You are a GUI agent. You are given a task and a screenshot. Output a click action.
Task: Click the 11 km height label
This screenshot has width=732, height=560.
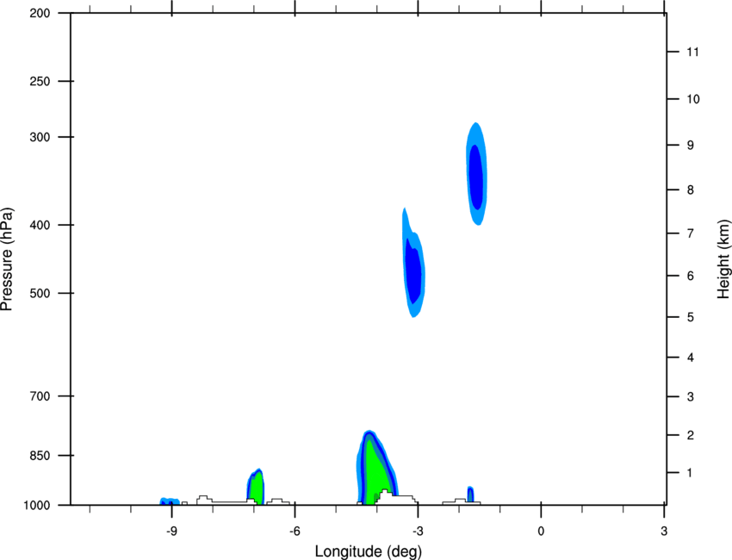point(692,52)
